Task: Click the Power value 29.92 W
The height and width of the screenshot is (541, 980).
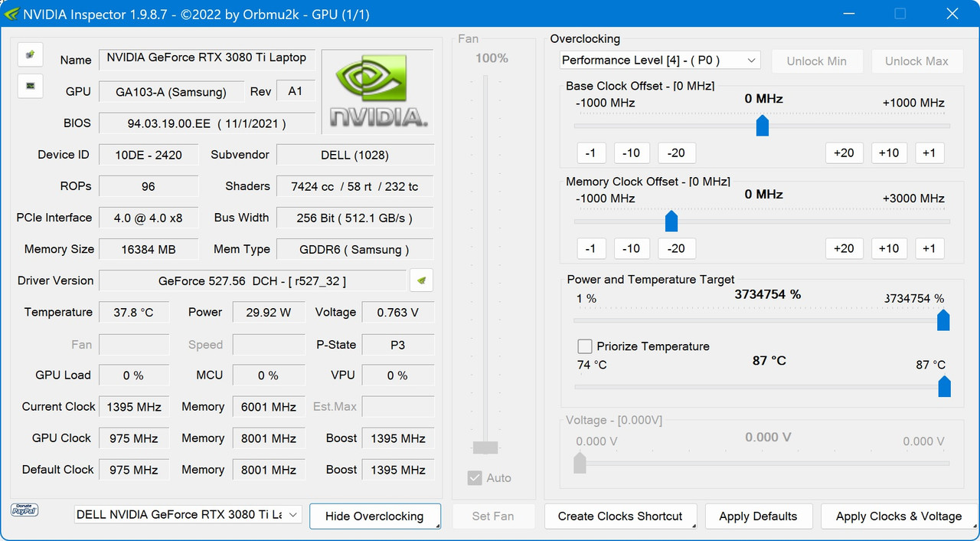Action: pyautogui.click(x=269, y=313)
